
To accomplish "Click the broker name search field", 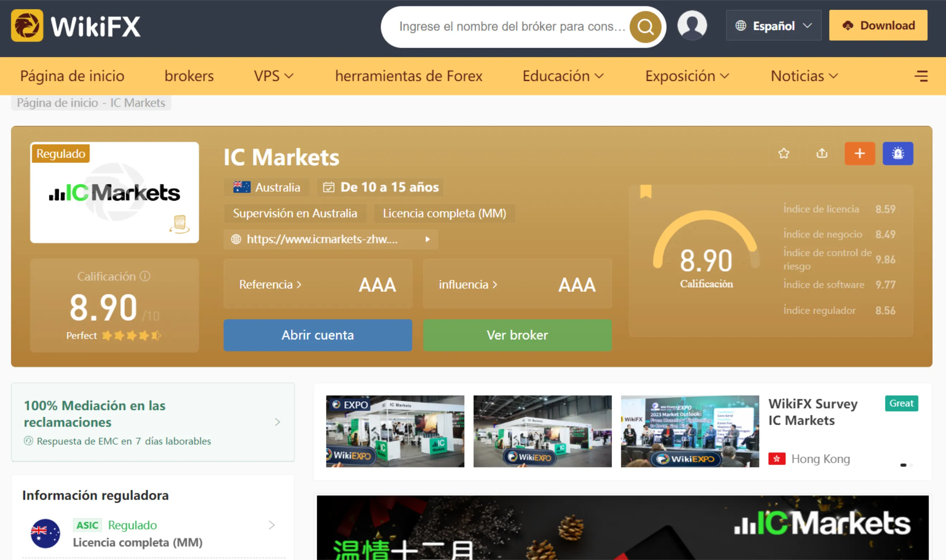I will pyautogui.click(x=512, y=26).
